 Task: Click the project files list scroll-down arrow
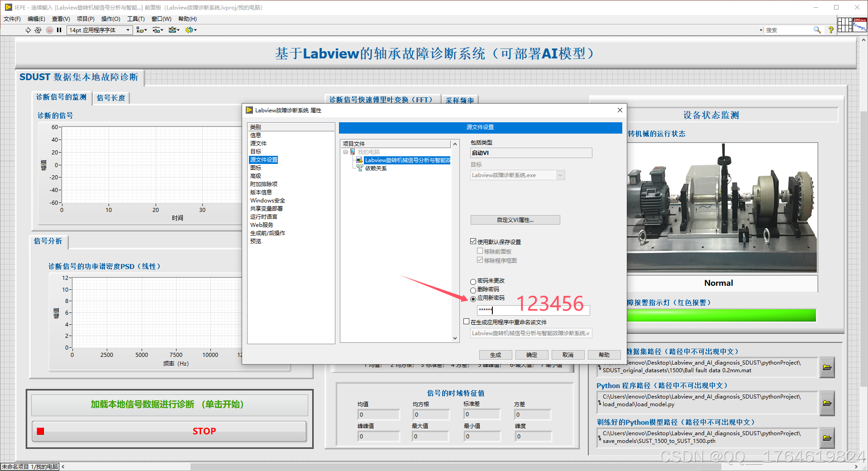[455, 338]
